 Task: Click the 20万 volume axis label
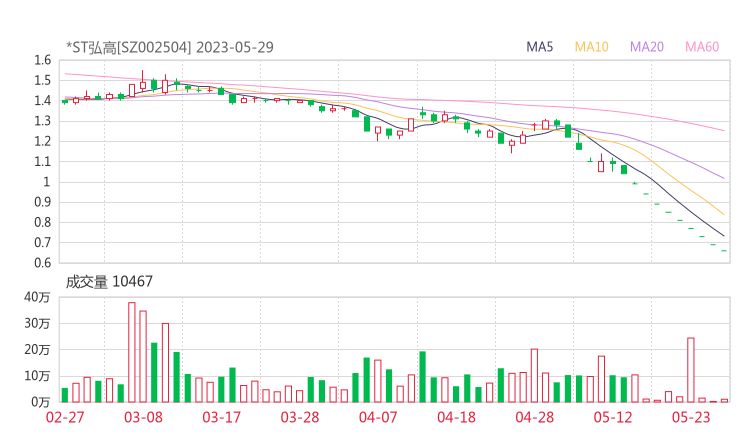pyautogui.click(x=37, y=350)
